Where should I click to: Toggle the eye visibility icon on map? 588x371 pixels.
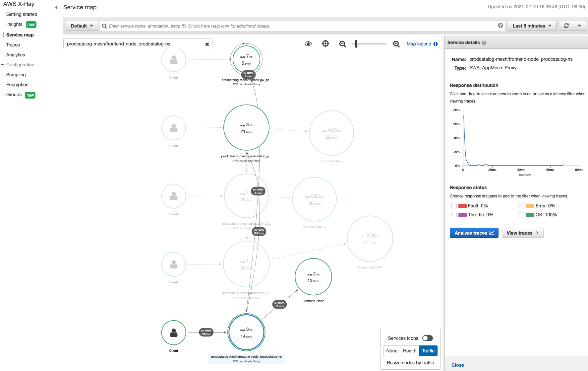click(x=308, y=44)
